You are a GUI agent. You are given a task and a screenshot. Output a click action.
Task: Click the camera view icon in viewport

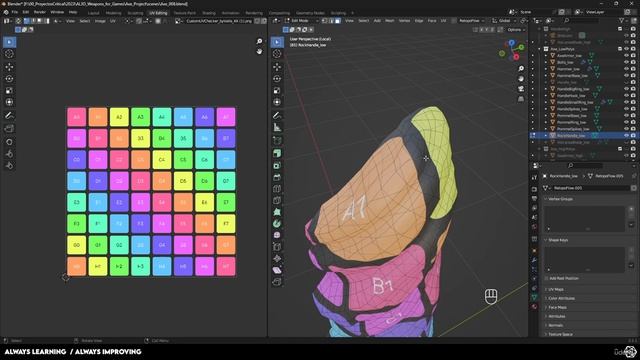coord(521,89)
